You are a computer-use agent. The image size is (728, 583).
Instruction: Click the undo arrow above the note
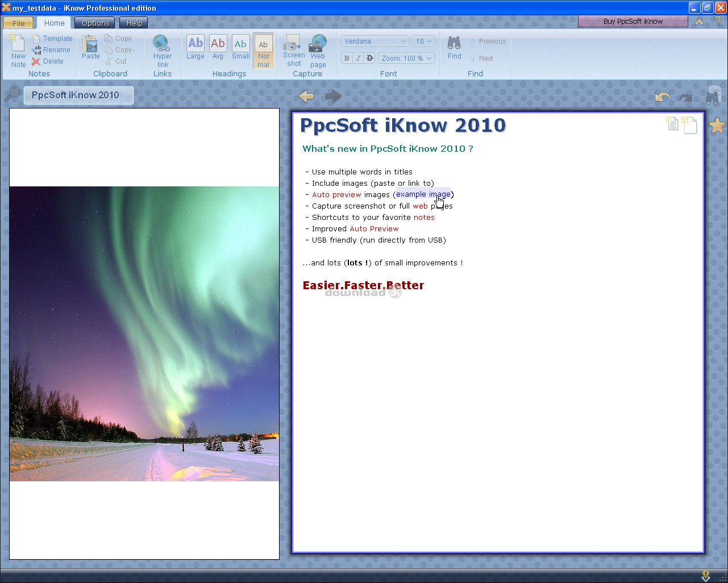click(663, 97)
